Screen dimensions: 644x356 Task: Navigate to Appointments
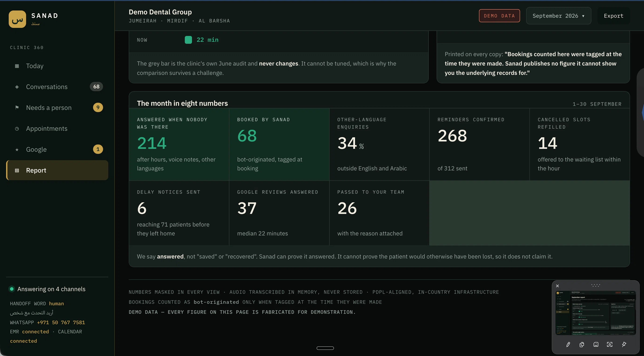[57, 129]
